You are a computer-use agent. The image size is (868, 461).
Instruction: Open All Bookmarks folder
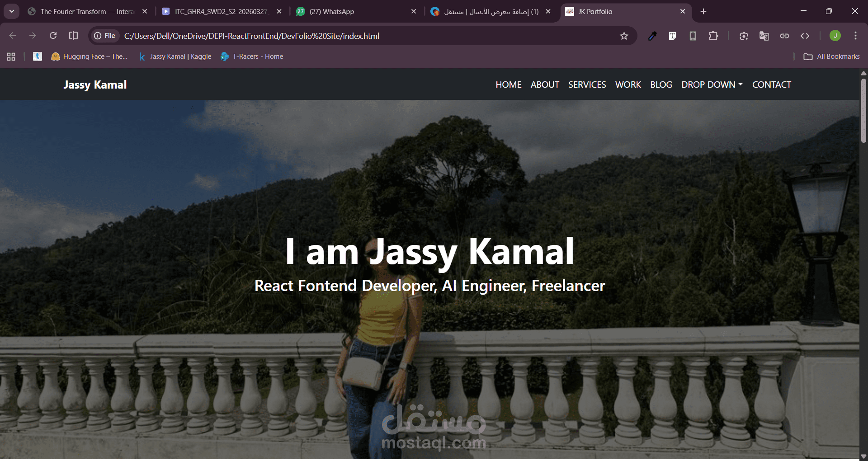[x=831, y=56]
